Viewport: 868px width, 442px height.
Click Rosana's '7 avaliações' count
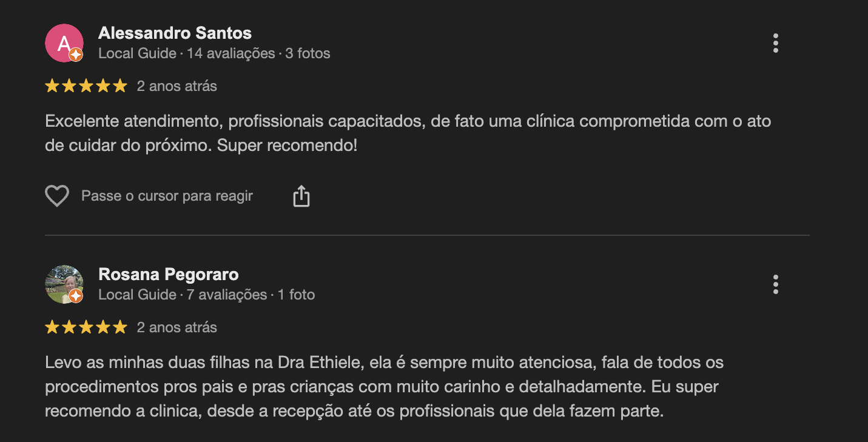click(x=226, y=295)
